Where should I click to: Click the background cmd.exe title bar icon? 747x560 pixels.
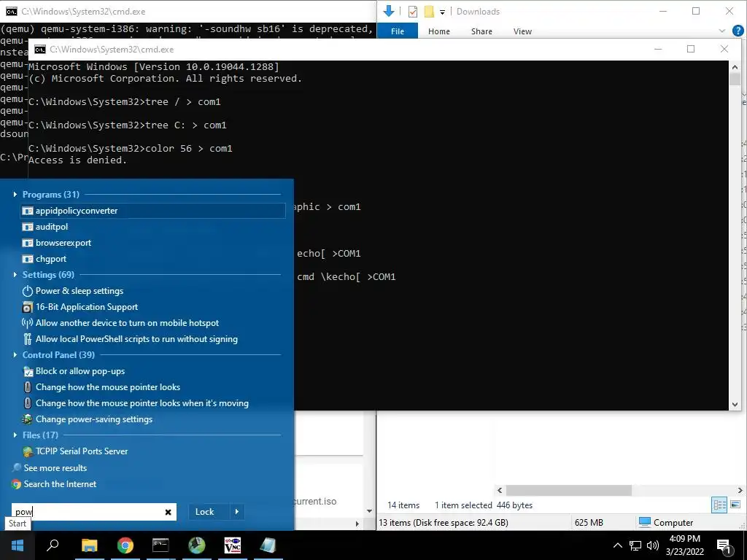[x=12, y=12]
